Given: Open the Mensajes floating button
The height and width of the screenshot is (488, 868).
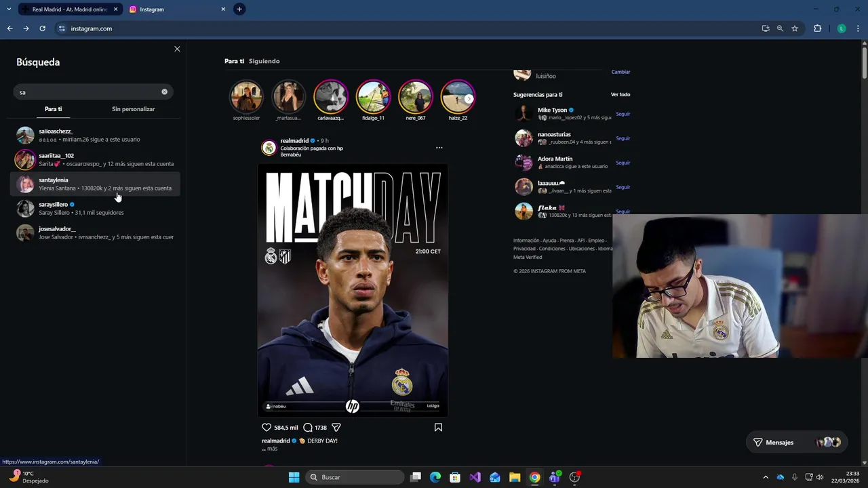Looking at the screenshot, I should (796, 442).
